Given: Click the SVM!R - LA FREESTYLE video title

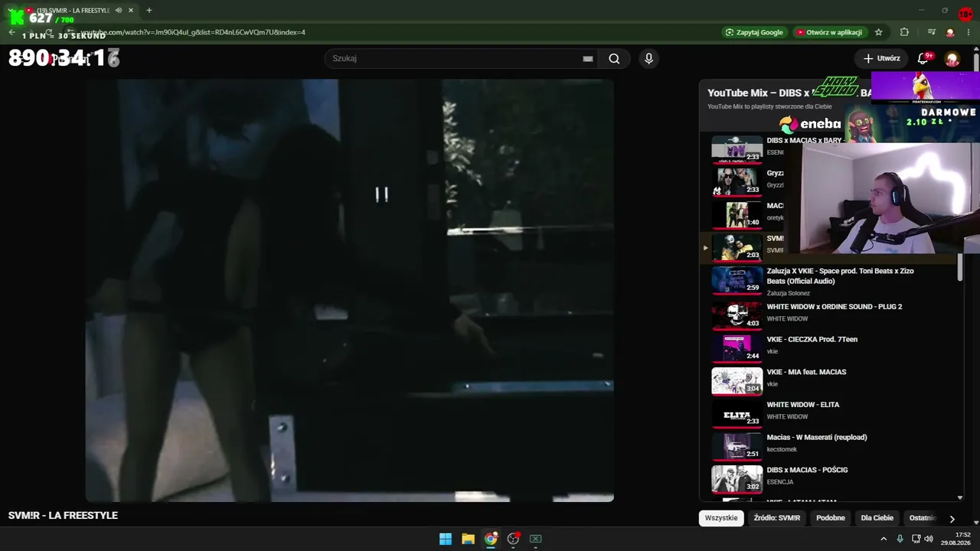Looking at the screenshot, I should coord(63,516).
